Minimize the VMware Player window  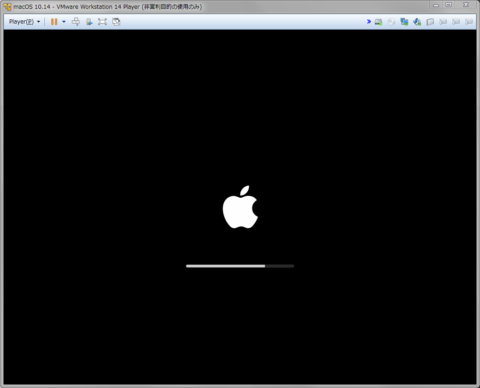pyautogui.click(x=436, y=5)
